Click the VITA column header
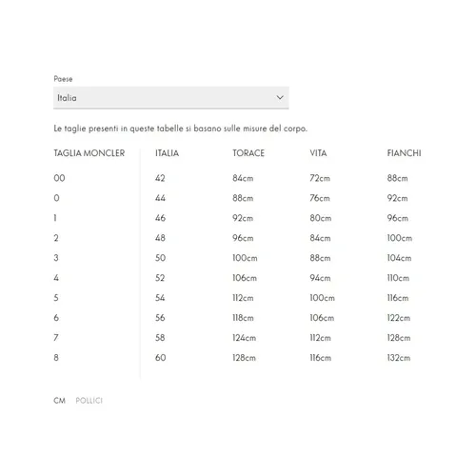This screenshot has width=476, height=476. [318, 153]
